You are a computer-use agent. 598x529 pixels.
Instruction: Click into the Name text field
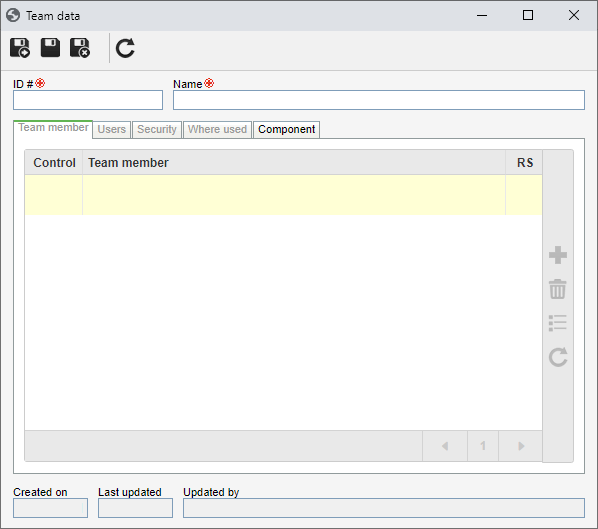click(379, 100)
